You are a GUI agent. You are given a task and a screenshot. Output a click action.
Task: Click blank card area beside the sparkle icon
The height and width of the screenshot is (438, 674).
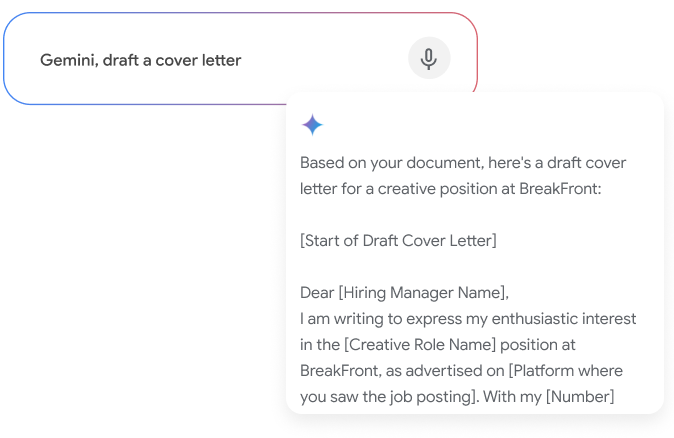[473, 125]
